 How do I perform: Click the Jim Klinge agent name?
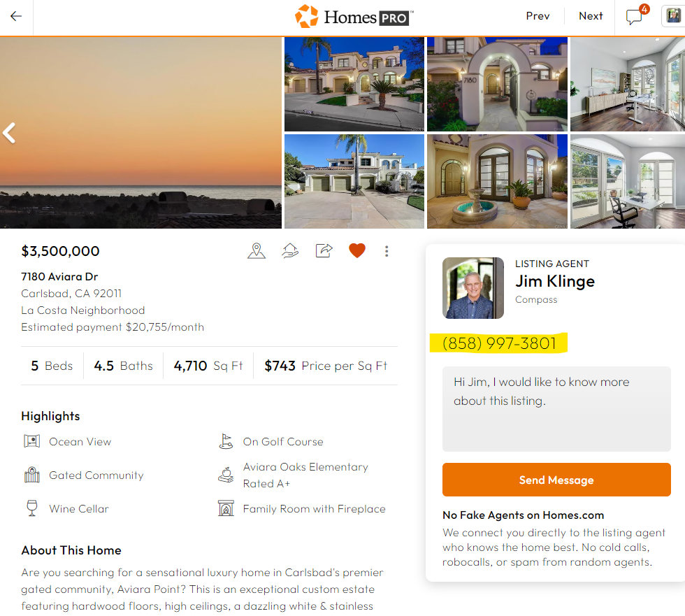(555, 281)
